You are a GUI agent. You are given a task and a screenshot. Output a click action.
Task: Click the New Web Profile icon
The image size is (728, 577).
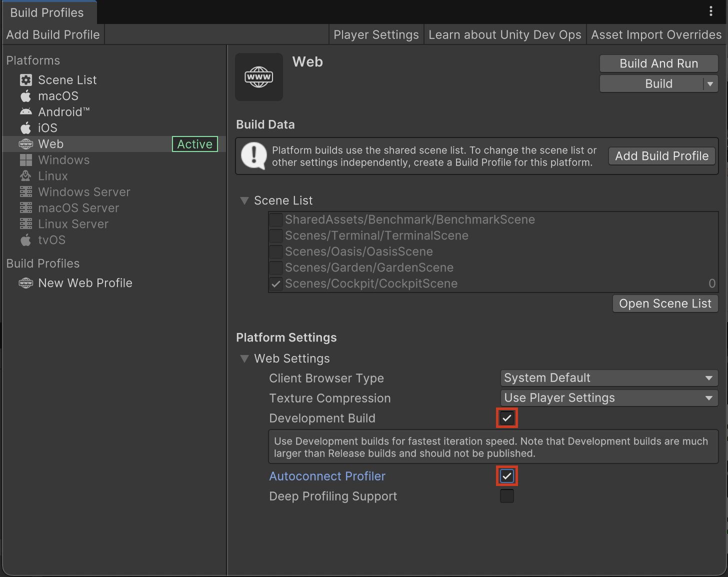(26, 283)
